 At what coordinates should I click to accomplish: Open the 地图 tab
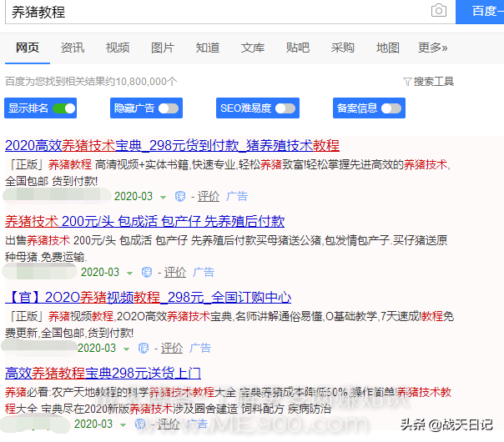click(x=388, y=48)
